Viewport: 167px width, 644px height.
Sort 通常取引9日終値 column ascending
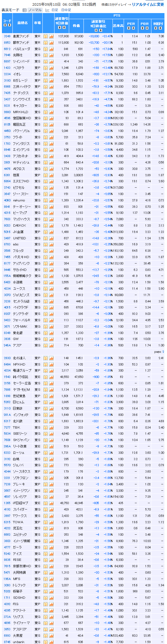(x=59, y=27)
